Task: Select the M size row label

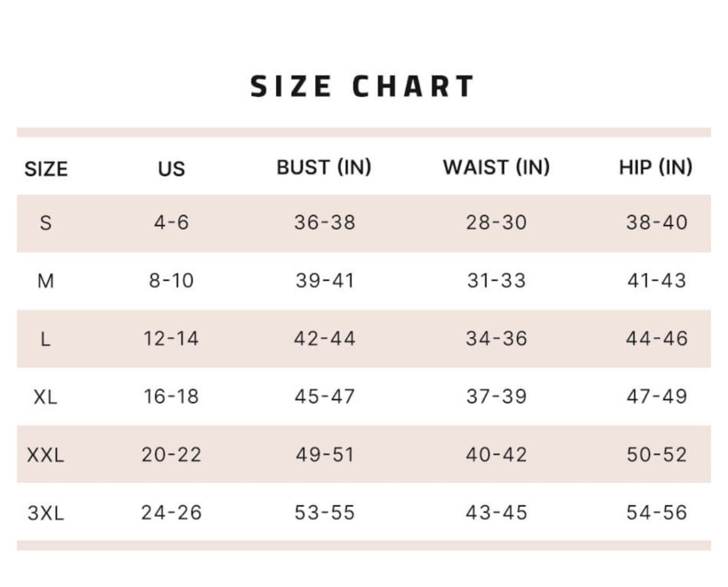Action: pyautogui.click(x=45, y=281)
